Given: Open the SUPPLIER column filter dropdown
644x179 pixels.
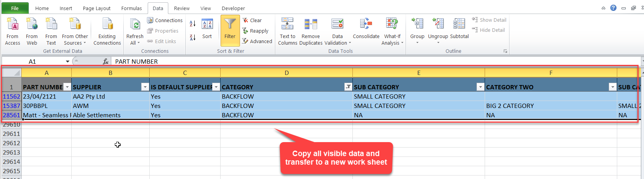Looking at the screenshot, I should [x=145, y=87].
